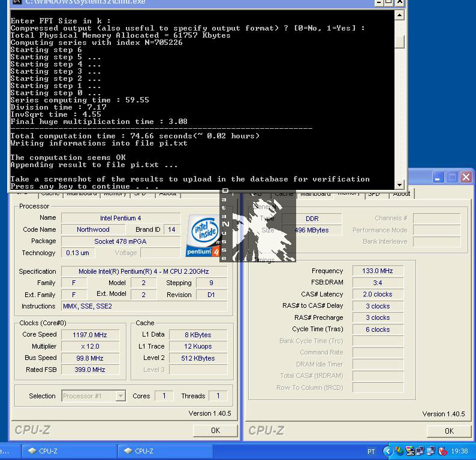Switch to Cache tab in memory CPU-Z window
The width and height of the screenshot is (476, 460).
pyautogui.click(x=284, y=194)
